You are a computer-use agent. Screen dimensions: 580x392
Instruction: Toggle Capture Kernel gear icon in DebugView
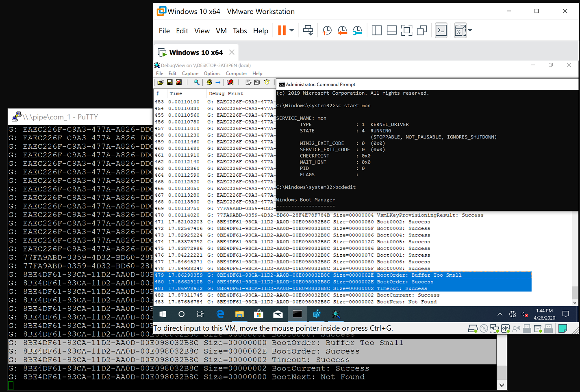tap(209, 82)
